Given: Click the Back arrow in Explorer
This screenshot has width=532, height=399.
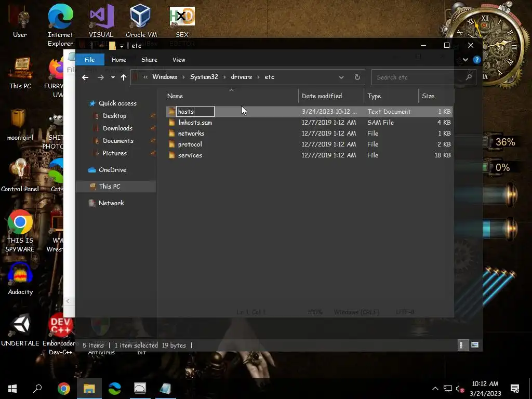Looking at the screenshot, I should point(85,77).
